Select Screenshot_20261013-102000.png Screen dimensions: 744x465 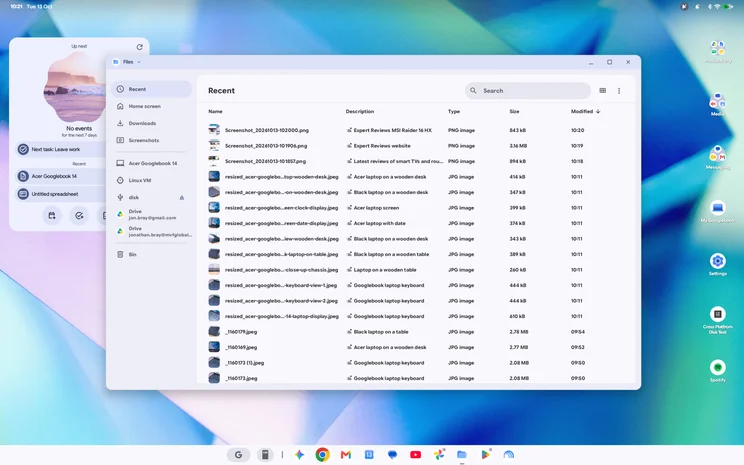[267, 130]
